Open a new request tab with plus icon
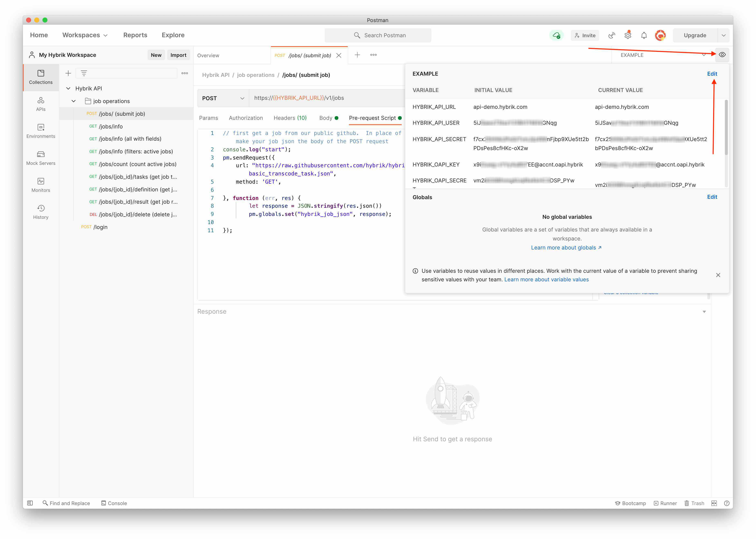This screenshot has width=756, height=539. (x=357, y=55)
